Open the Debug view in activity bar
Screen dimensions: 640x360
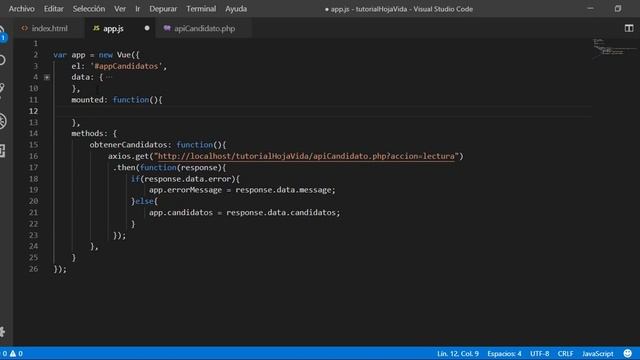point(2,121)
